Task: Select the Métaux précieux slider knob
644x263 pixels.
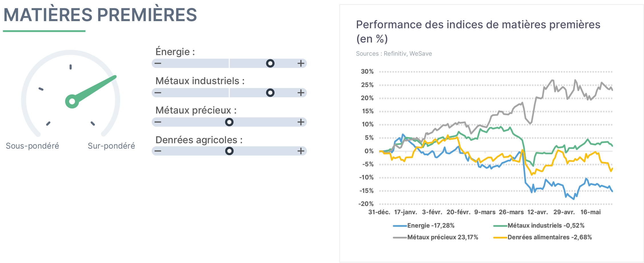Action: (229, 122)
